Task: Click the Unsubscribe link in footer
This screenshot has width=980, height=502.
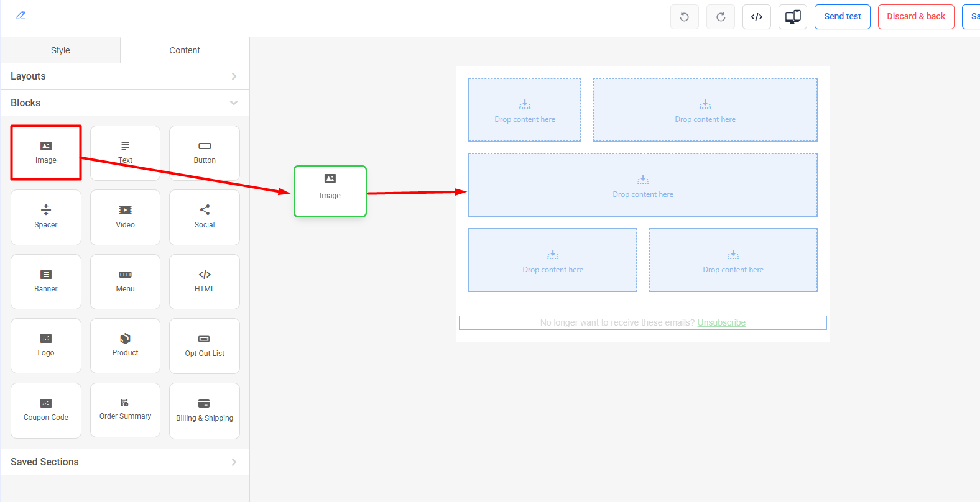Action: point(721,323)
